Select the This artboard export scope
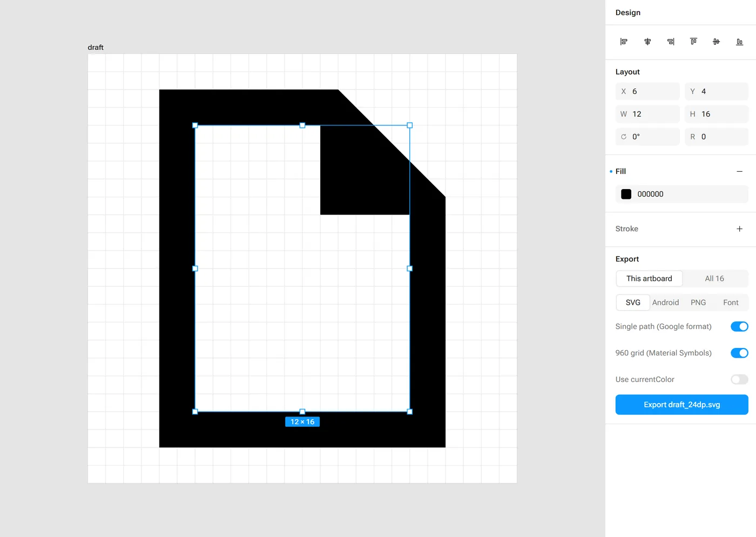Image resolution: width=756 pixels, height=537 pixels. (x=649, y=279)
